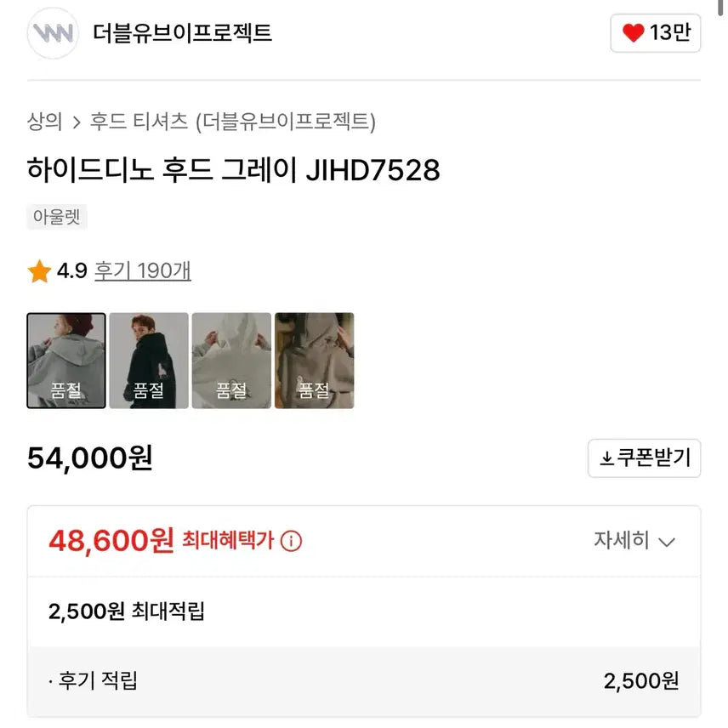The image size is (728, 728).
Task: Click the 아울렛 tag
Action: pyautogui.click(x=57, y=217)
